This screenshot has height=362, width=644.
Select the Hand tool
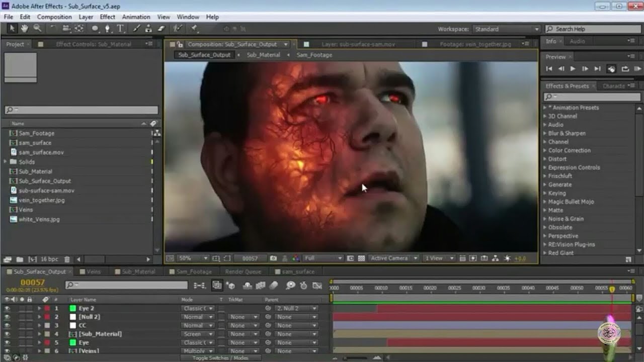click(x=24, y=29)
